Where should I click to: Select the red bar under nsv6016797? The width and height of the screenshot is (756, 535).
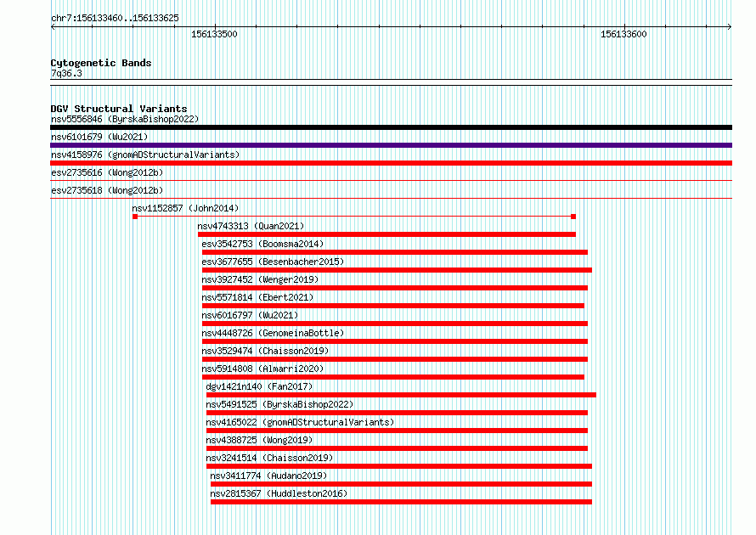click(395, 324)
